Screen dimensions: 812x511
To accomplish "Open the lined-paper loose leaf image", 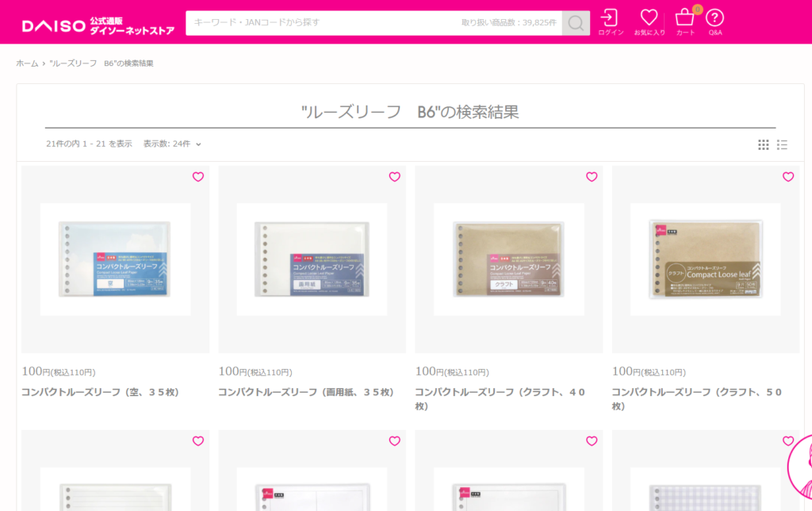I will [116, 490].
